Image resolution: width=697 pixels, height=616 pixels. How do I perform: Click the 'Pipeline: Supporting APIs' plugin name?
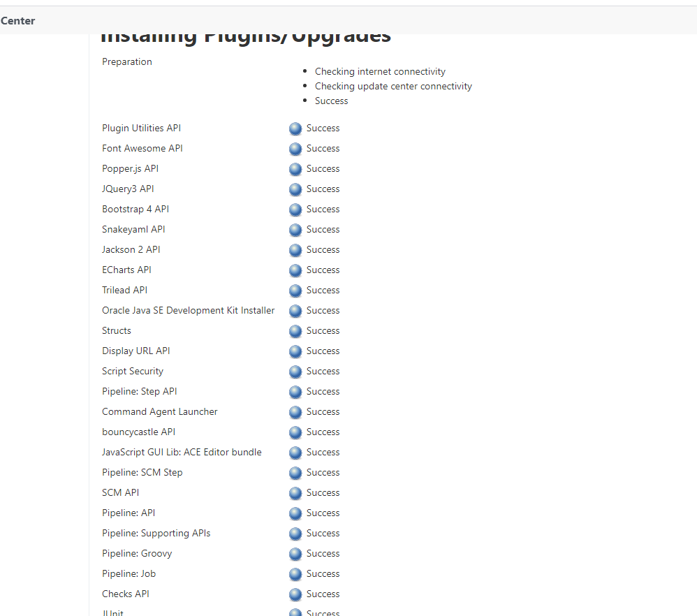(x=156, y=533)
